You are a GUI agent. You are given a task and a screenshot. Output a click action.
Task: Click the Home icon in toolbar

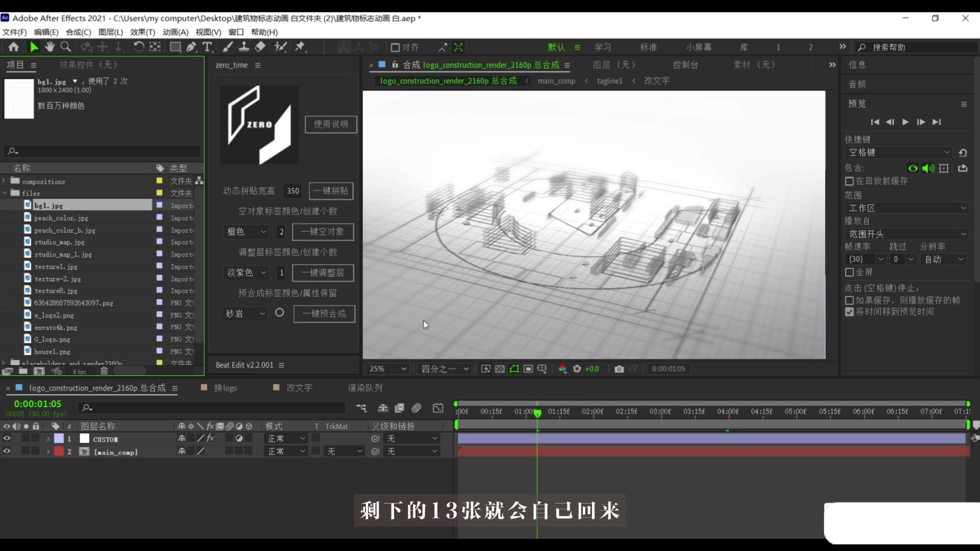(x=14, y=47)
